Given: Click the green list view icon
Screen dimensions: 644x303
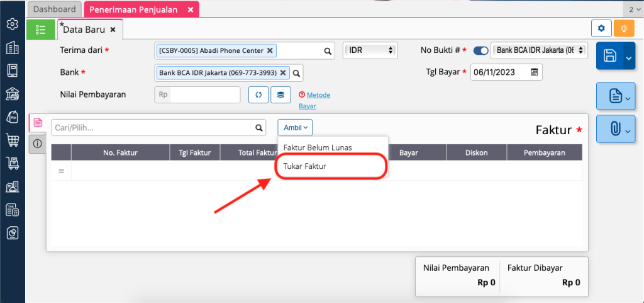Looking at the screenshot, I should pyautogui.click(x=41, y=29).
